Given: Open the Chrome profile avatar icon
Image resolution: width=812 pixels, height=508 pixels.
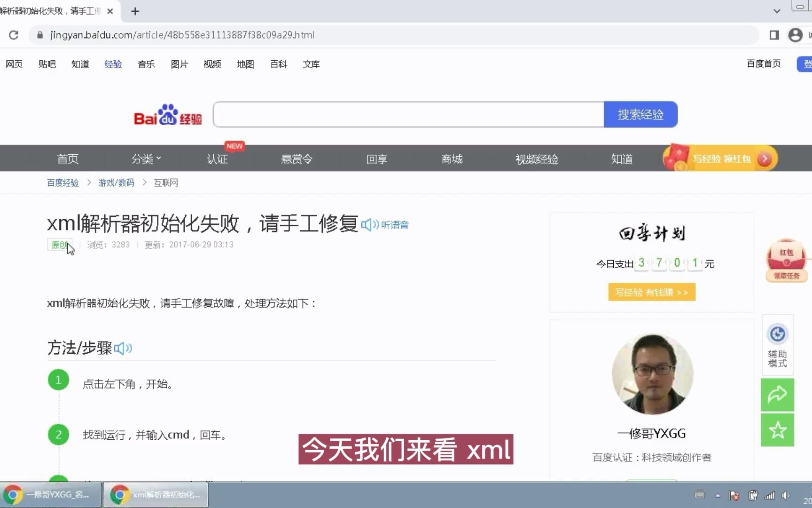Looking at the screenshot, I should (x=795, y=35).
